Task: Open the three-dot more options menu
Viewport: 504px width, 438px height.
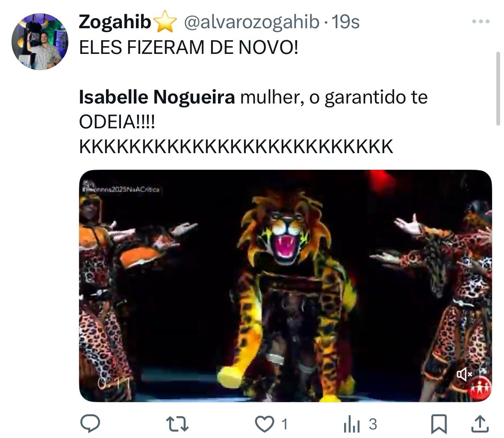Action: pos(481,21)
